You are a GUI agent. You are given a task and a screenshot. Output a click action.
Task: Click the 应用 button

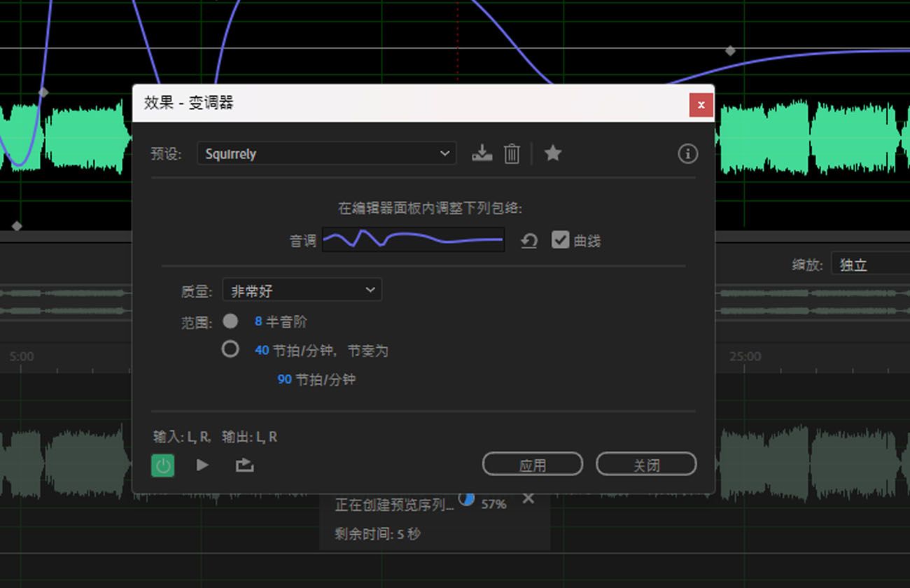(x=533, y=464)
